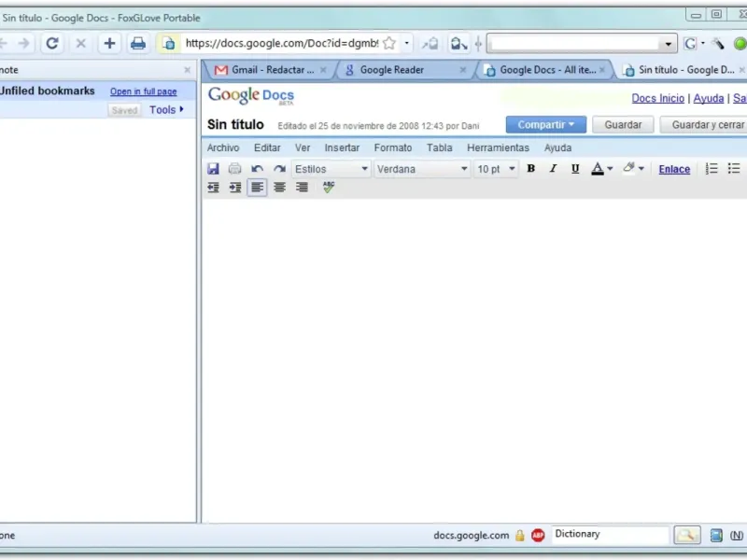Open the highlight color picker
The image size is (747, 560).
pos(633,169)
